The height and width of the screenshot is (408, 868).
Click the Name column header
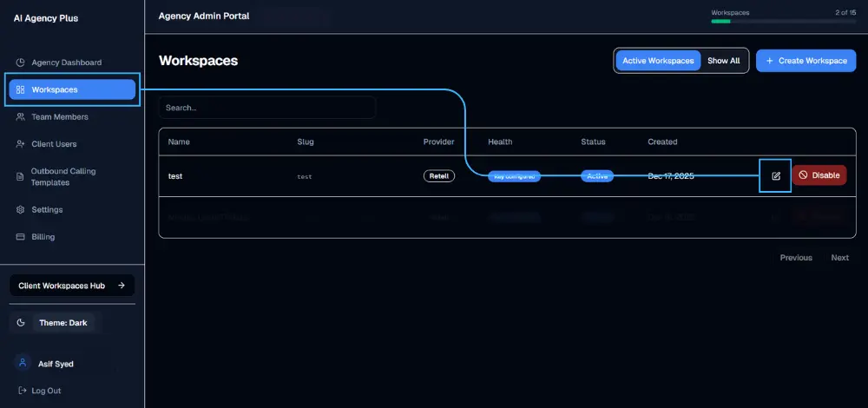pyautogui.click(x=179, y=141)
